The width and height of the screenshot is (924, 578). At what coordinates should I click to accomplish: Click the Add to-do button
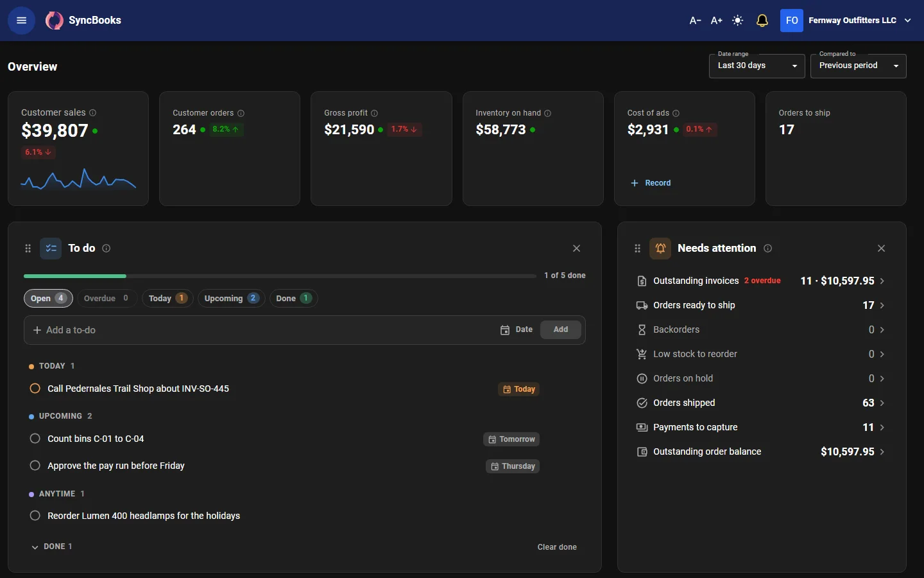[561, 330]
